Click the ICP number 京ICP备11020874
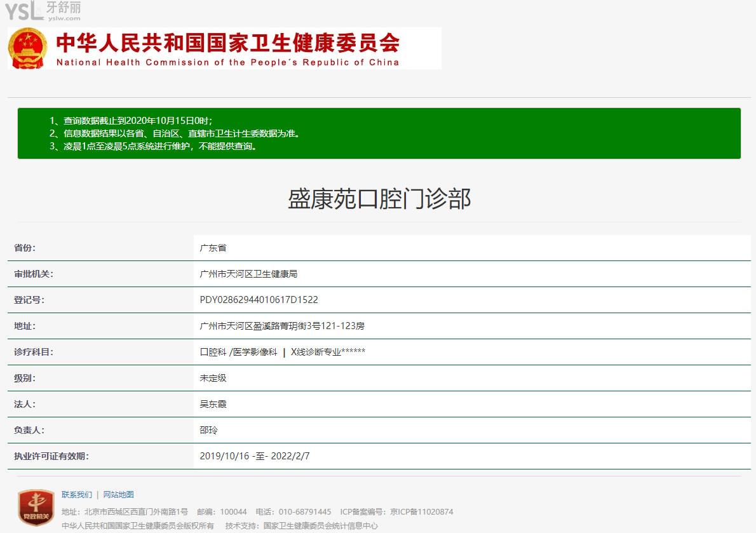 tap(421, 512)
